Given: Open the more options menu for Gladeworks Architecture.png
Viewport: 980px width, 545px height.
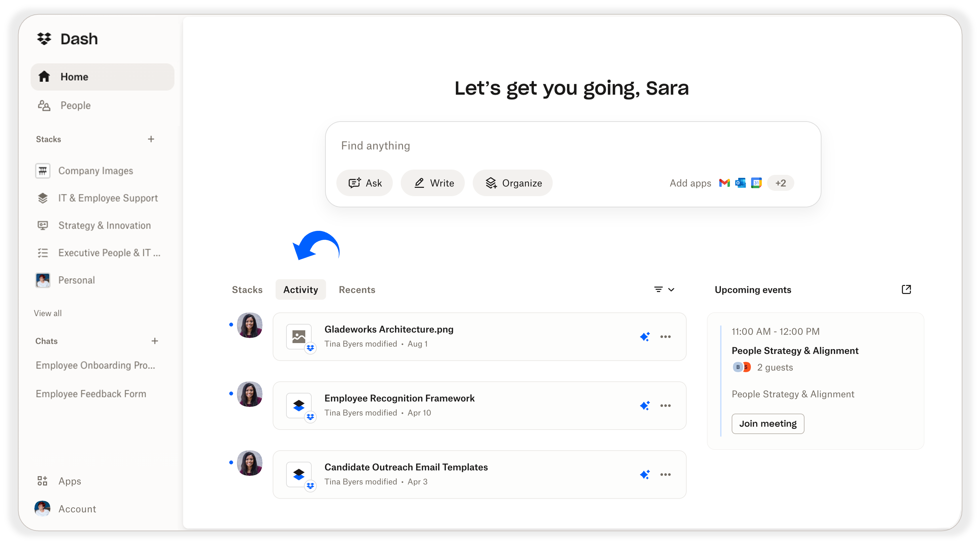Looking at the screenshot, I should tap(665, 337).
